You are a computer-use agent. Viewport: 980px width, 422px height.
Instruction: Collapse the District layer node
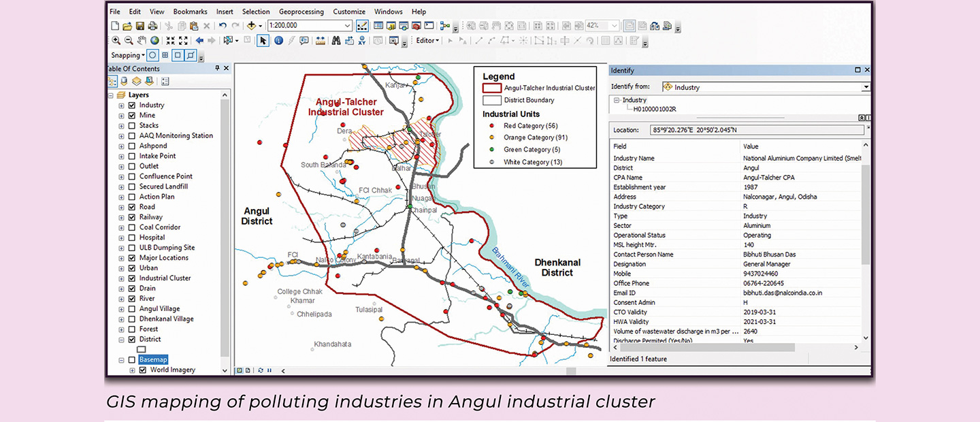(x=122, y=340)
